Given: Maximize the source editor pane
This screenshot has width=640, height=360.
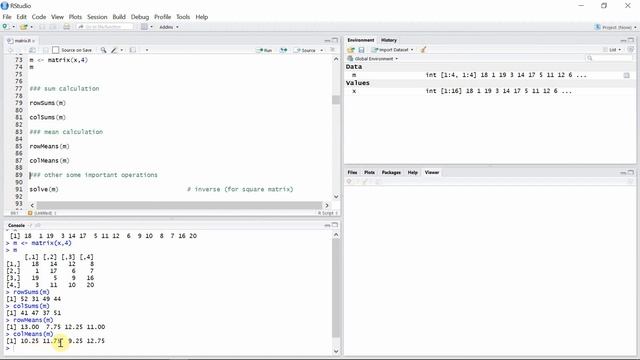Looking at the screenshot, I should [x=335, y=40].
